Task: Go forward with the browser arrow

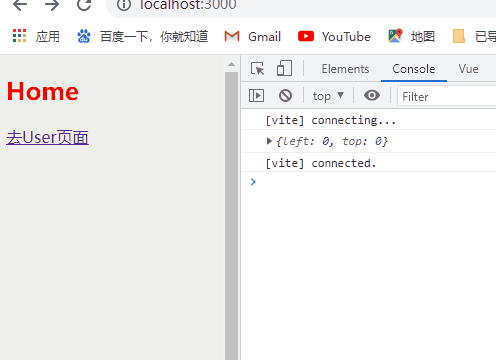Action: (52, 5)
